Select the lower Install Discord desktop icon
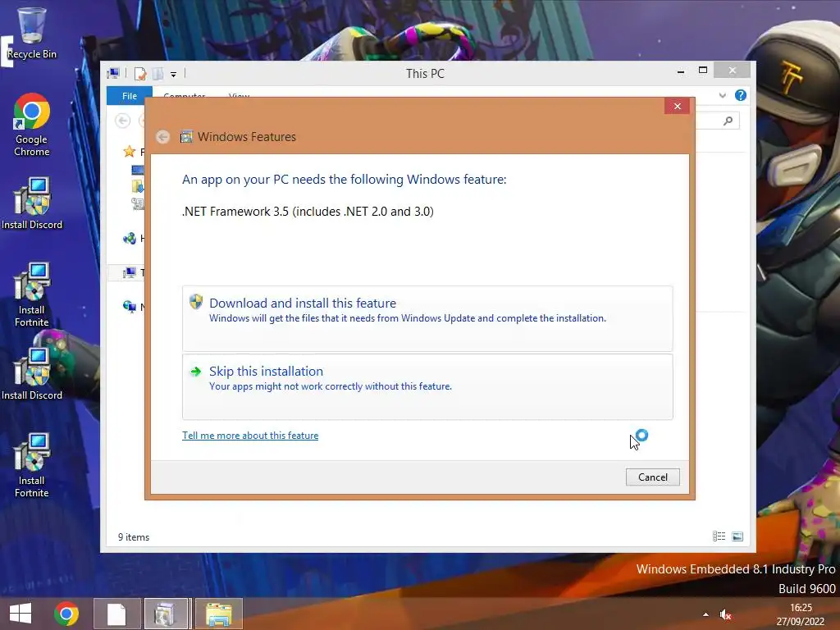This screenshot has height=630, width=840. [x=32, y=374]
